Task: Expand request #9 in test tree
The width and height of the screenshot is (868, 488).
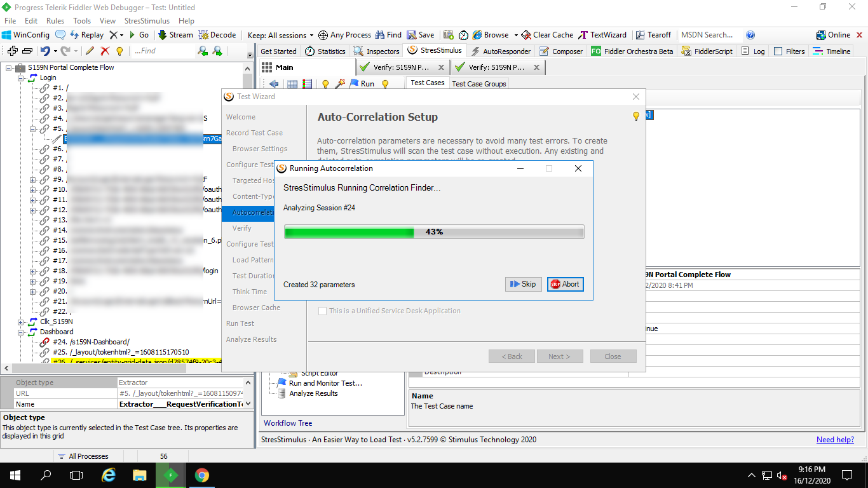Action: pyautogui.click(x=33, y=179)
